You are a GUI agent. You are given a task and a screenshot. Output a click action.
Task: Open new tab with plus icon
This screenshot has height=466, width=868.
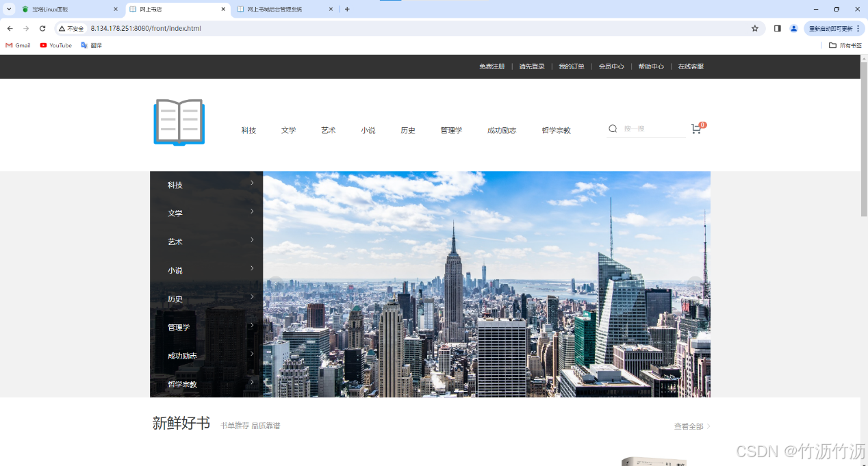347,10
